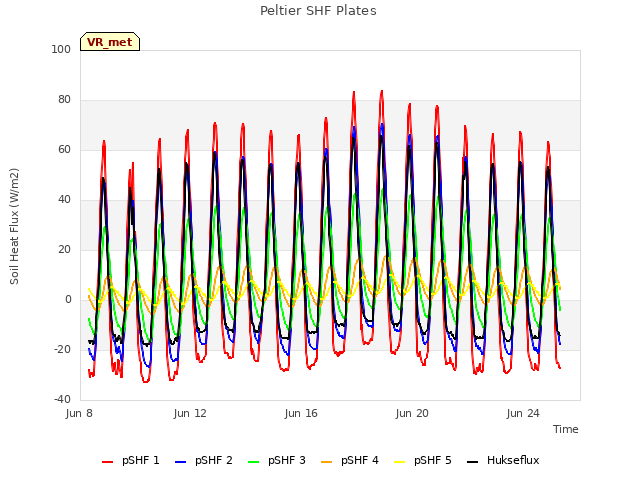
Task: Click the 40 y-axis tick label
Action: tap(64, 200)
